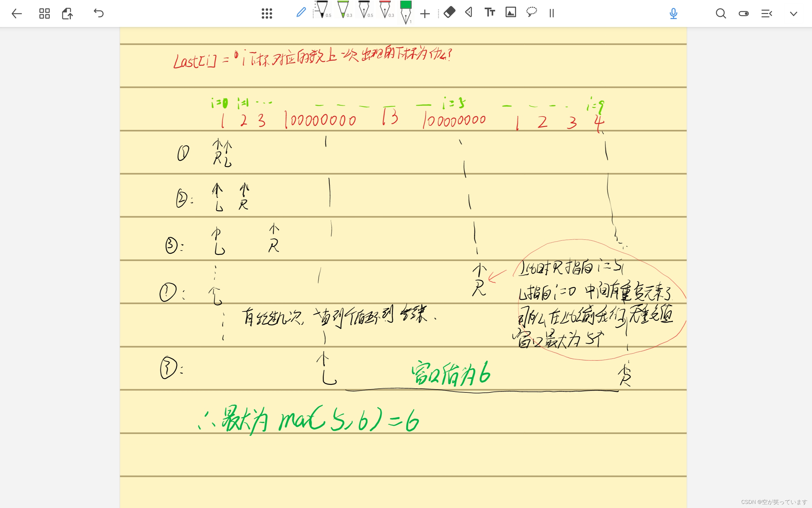Open the page thumbnails grid view
Viewport: 812px width, 508px height.
pos(44,13)
